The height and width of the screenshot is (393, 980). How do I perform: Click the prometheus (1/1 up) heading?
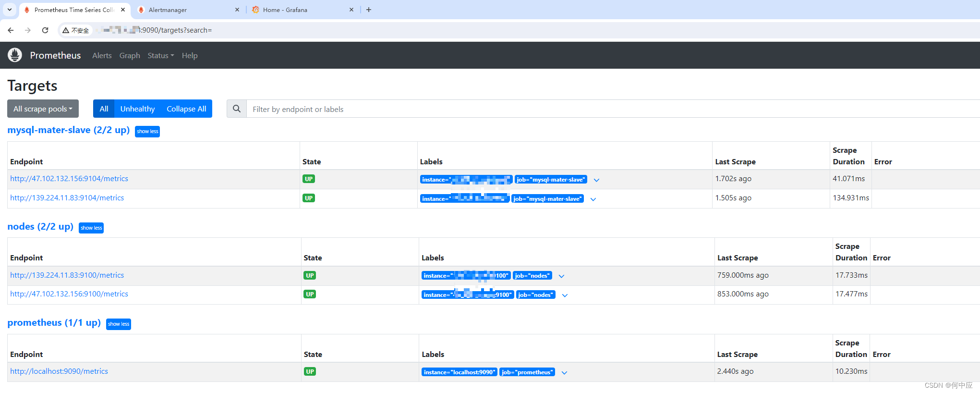[54, 322]
